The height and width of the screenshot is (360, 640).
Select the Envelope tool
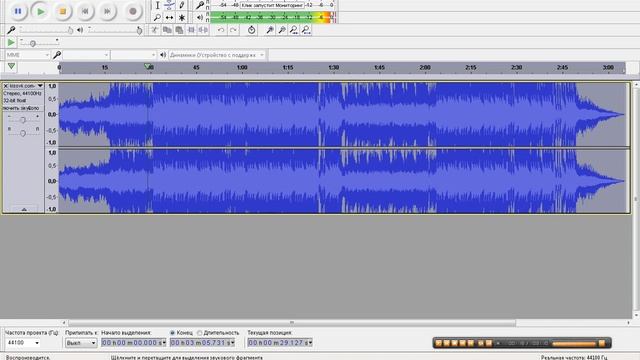point(169,5)
